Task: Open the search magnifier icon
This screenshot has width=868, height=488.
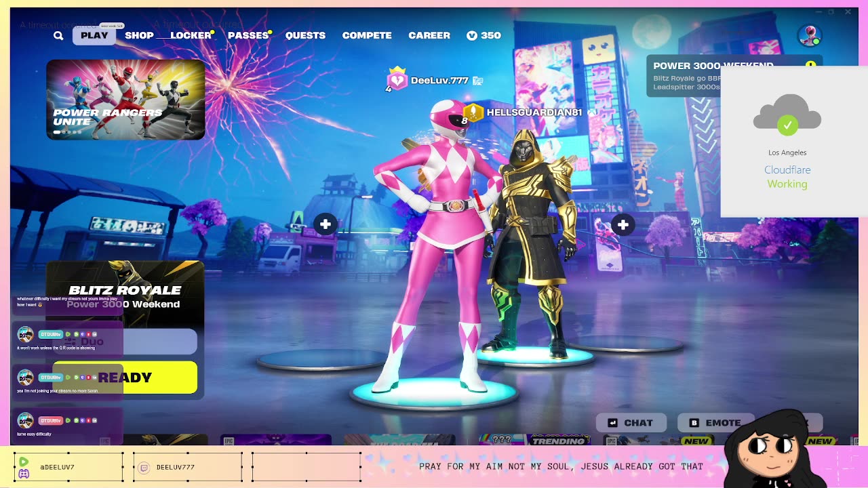Action: point(58,36)
